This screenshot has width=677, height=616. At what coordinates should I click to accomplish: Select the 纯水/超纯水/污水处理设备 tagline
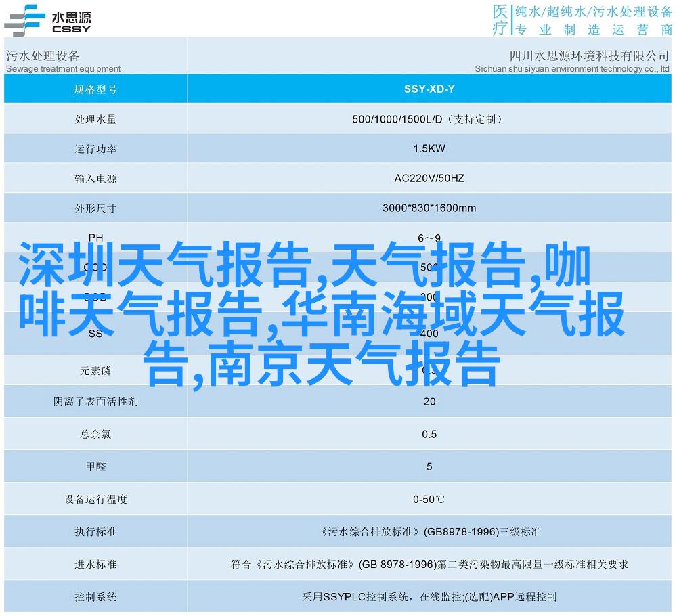click(594, 12)
